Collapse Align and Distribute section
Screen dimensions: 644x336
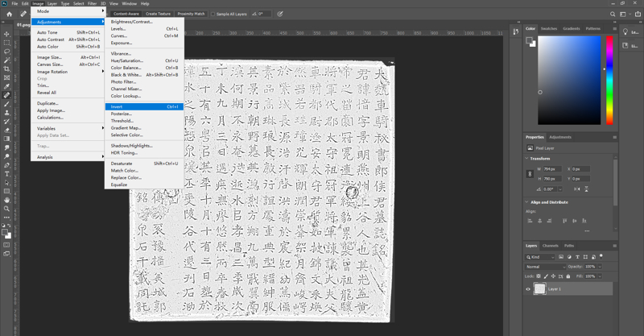pos(527,202)
